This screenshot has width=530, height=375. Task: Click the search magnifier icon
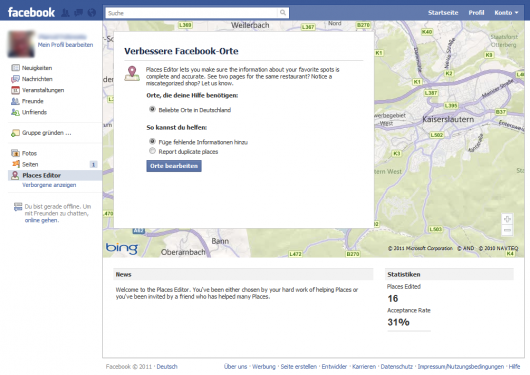[283, 13]
